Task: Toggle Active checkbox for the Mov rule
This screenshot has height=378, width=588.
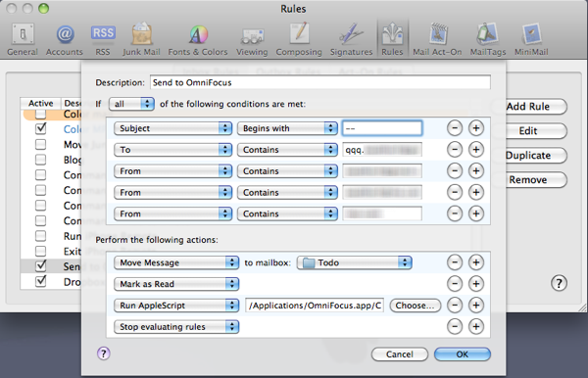Action: 40,144
